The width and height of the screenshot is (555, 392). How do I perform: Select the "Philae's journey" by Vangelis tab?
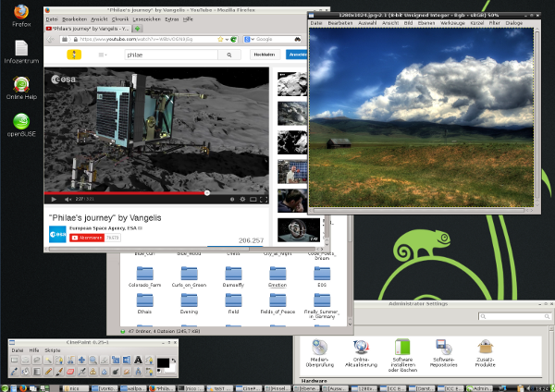[x=88, y=29]
